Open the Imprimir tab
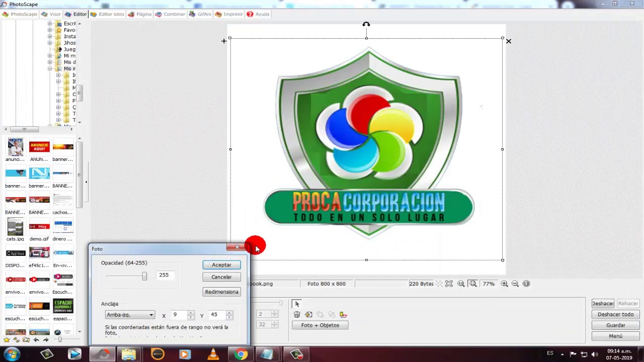The image size is (644, 362). pyautogui.click(x=229, y=14)
